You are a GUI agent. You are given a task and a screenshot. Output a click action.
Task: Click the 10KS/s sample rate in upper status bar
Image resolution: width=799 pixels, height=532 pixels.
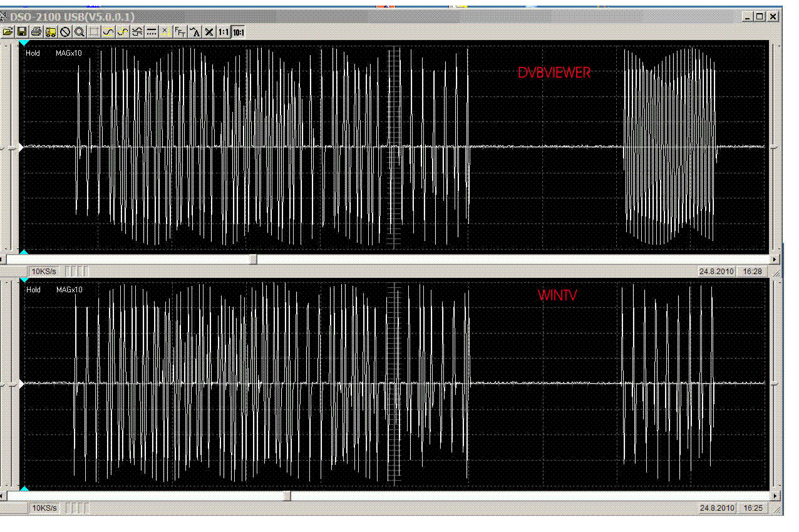click(44, 272)
